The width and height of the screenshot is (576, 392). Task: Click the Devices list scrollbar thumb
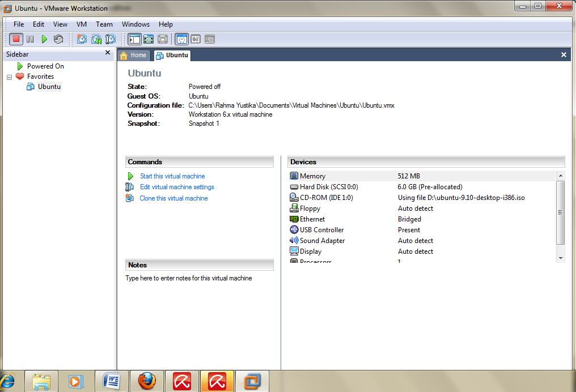[x=561, y=212]
